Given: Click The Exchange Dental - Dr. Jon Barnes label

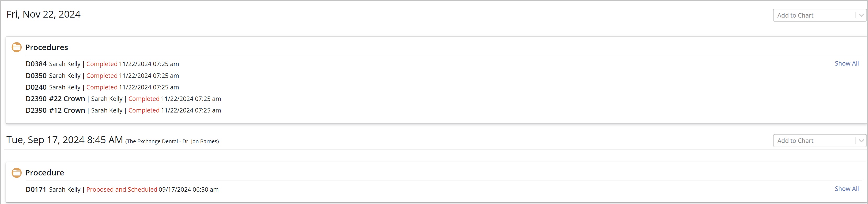Looking at the screenshot, I should click(172, 141).
